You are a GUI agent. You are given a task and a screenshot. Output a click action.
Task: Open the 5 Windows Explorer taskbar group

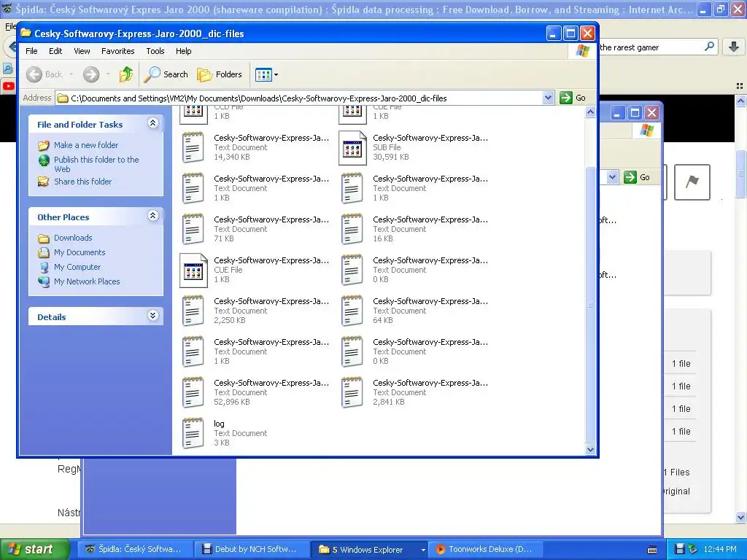[x=368, y=549]
